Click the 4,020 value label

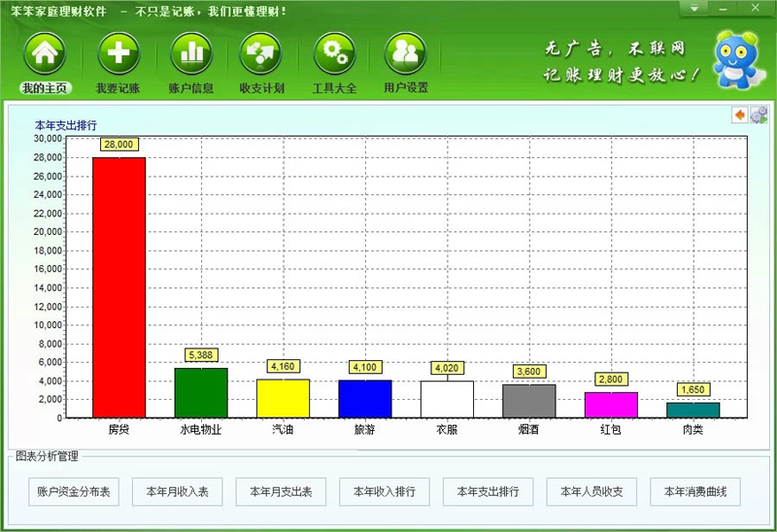[x=447, y=368]
